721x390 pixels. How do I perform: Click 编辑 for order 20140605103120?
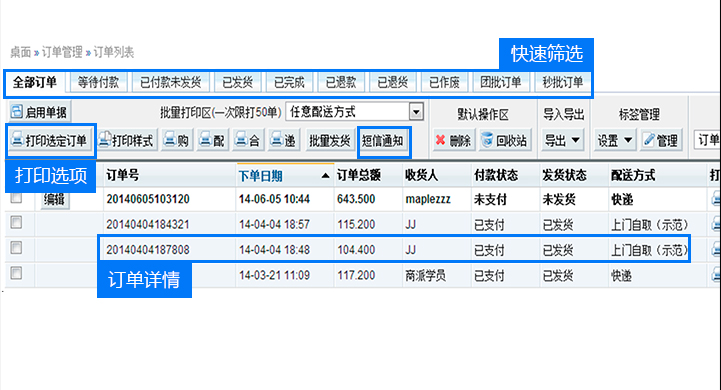point(54,200)
